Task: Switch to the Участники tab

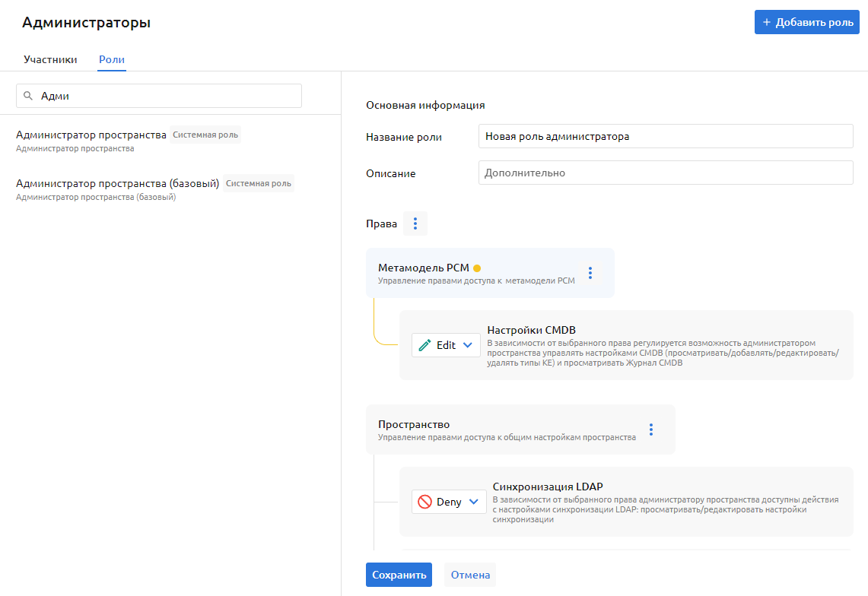Action: (x=50, y=59)
